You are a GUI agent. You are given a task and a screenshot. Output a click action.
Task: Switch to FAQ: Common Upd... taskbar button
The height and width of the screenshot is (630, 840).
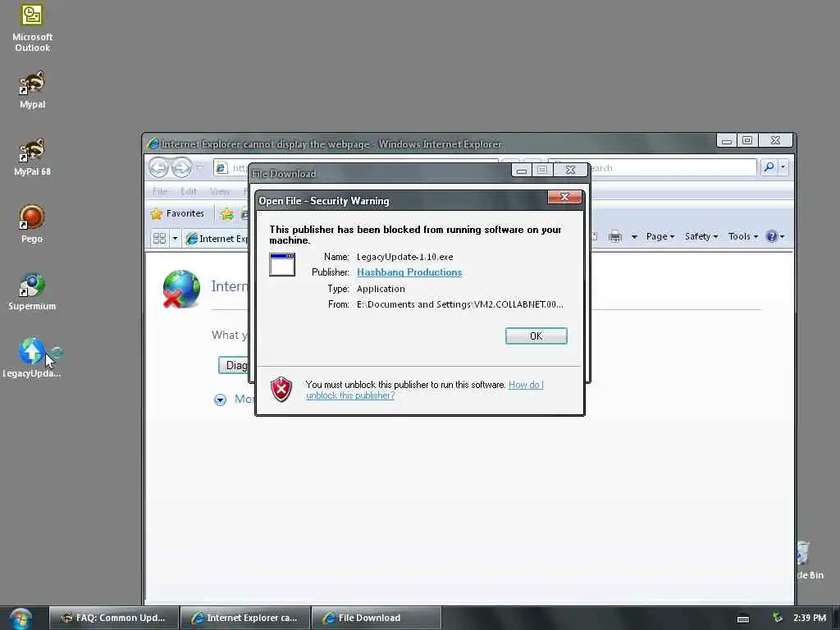(113, 619)
